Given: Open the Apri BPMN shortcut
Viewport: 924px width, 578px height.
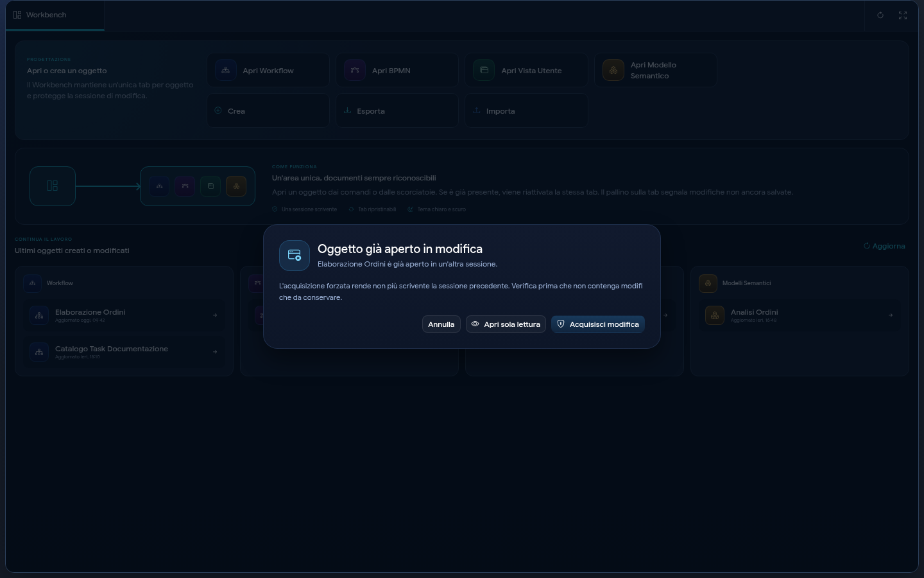Looking at the screenshot, I should coord(397,70).
